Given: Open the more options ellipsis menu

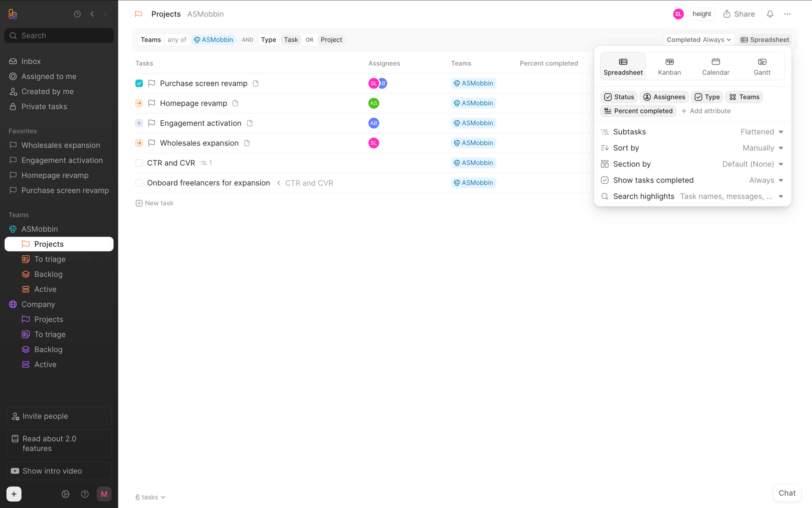Looking at the screenshot, I should [x=787, y=14].
